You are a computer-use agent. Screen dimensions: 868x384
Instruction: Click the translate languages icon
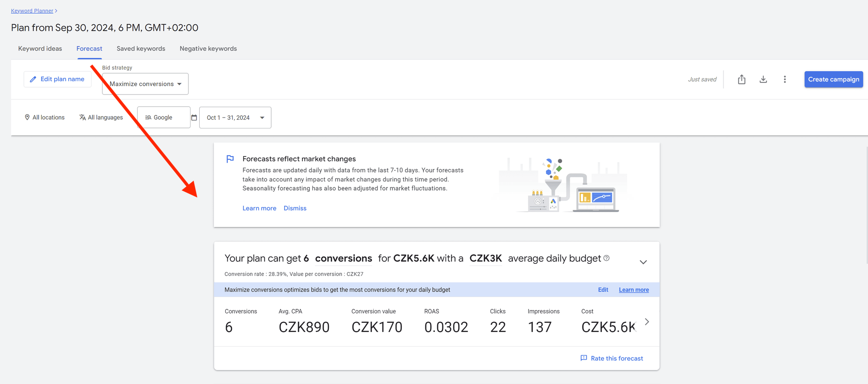coord(82,117)
